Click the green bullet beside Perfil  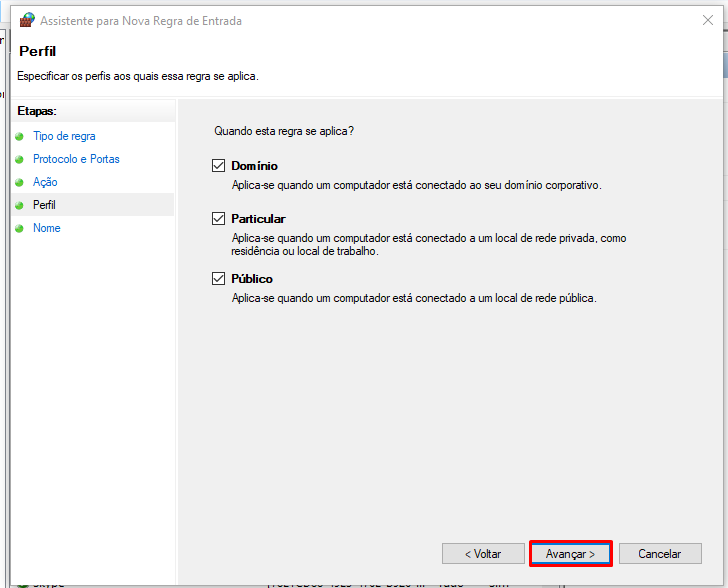19,205
